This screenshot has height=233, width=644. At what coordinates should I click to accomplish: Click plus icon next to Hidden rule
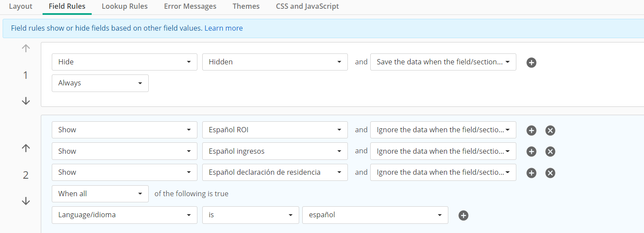[x=531, y=63]
